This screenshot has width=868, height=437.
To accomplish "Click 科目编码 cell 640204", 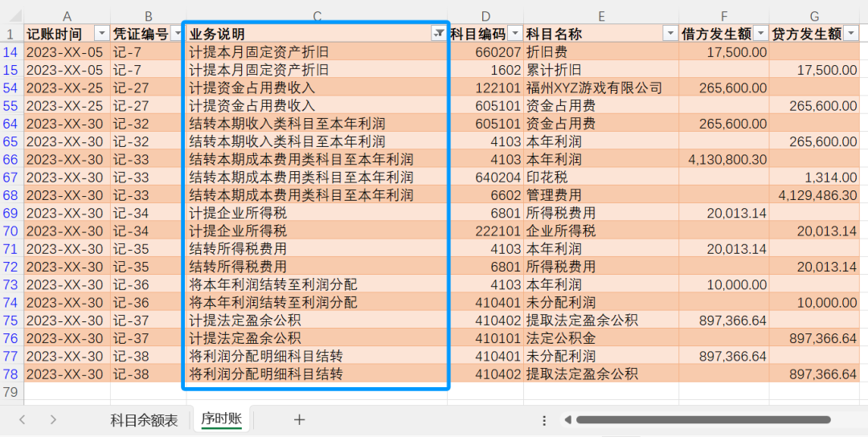I will point(485,178).
